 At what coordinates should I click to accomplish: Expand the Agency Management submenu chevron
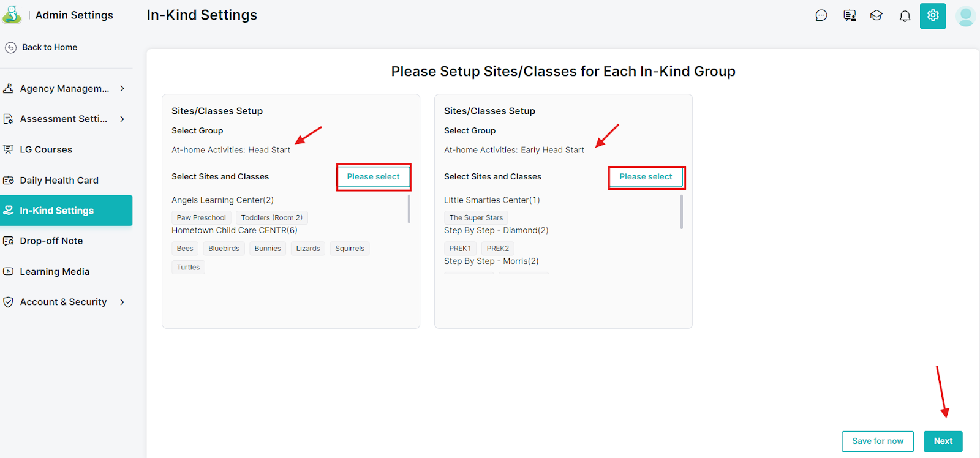click(x=123, y=88)
